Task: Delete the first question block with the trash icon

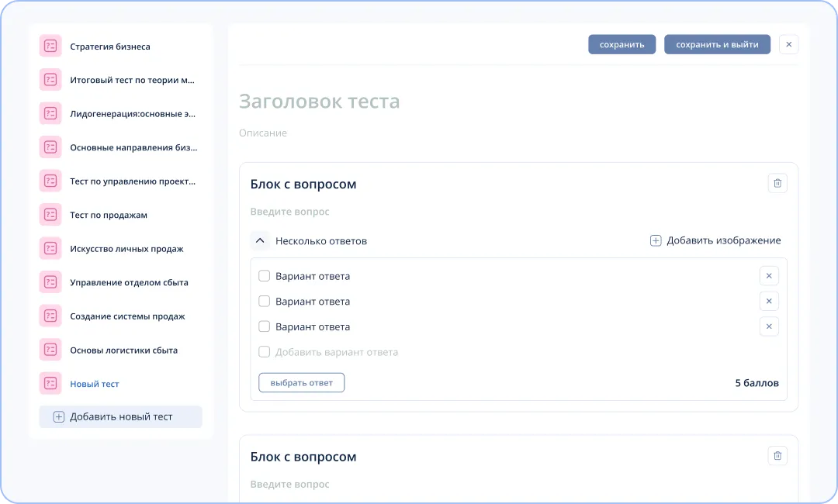Action: 777,183
